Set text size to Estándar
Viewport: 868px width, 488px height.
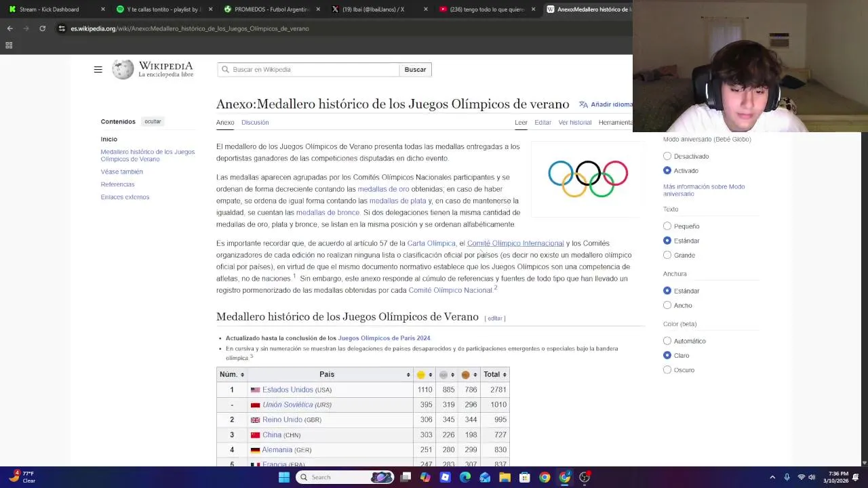667,241
